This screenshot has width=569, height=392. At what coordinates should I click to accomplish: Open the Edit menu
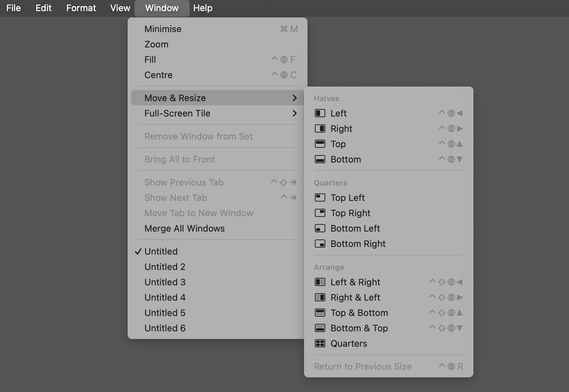coord(44,8)
